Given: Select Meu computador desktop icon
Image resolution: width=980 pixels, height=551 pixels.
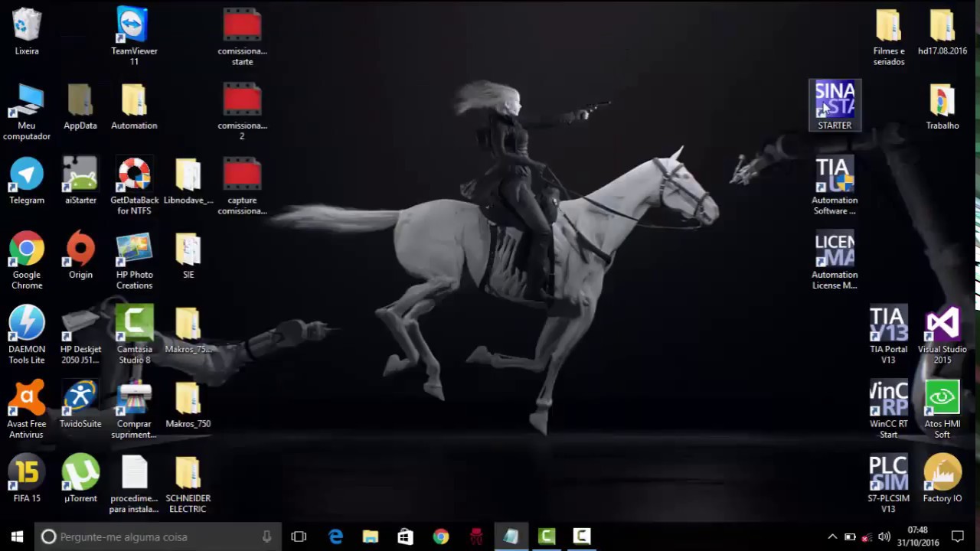Looking at the screenshot, I should (x=27, y=112).
